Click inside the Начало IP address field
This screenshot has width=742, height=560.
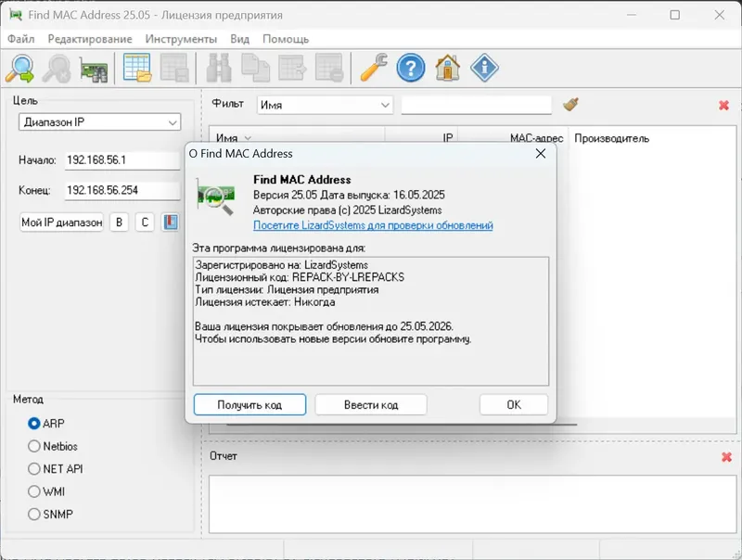121,159
